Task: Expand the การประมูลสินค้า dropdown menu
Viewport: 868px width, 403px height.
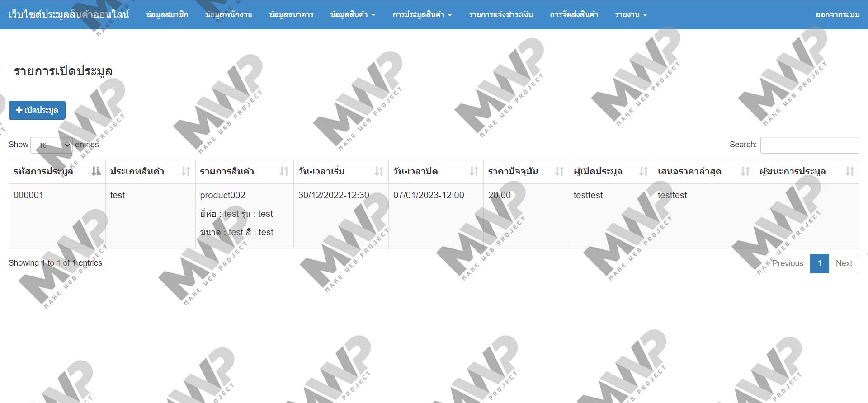Action: 422,14
